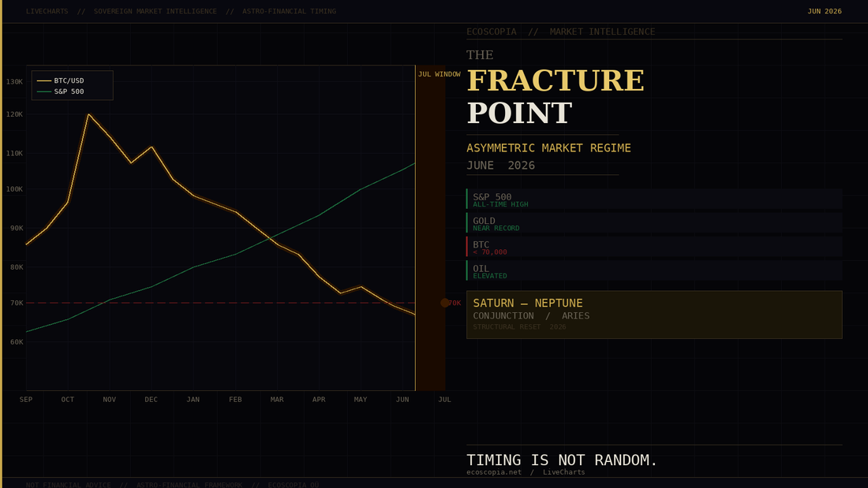
Task: Click TIMING IS NOT RANDOM tagline
Action: (x=561, y=460)
